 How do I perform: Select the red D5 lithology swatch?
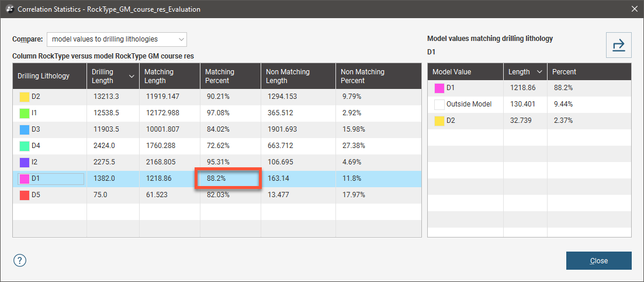coord(25,195)
